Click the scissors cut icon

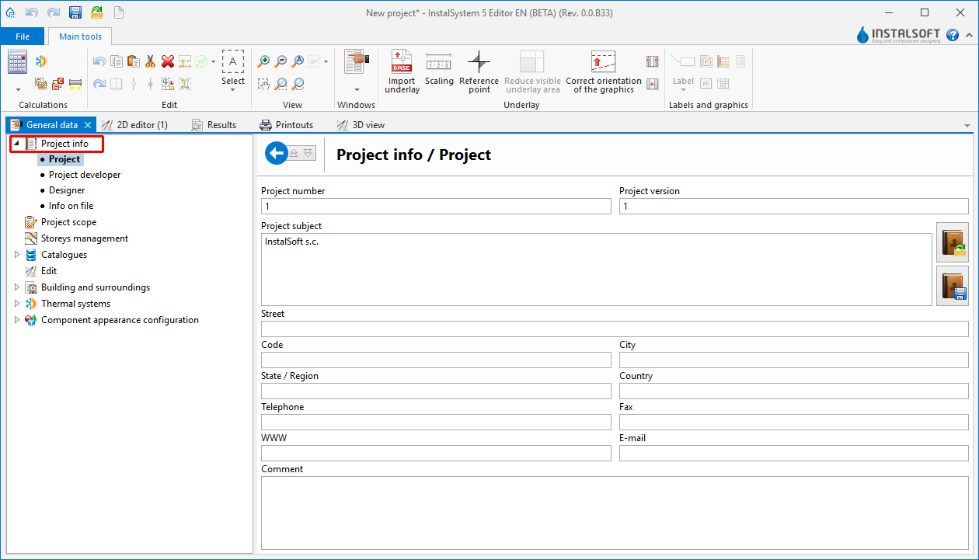pos(151,61)
